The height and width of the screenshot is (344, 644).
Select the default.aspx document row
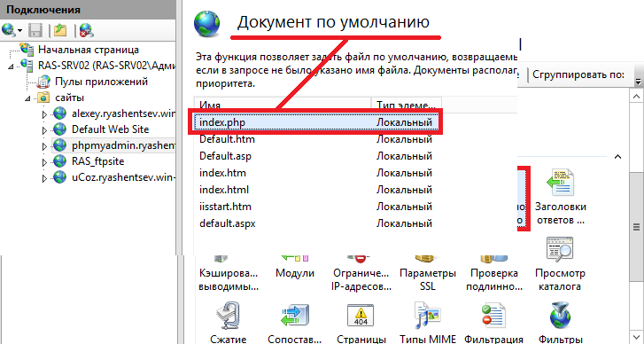click(315, 223)
